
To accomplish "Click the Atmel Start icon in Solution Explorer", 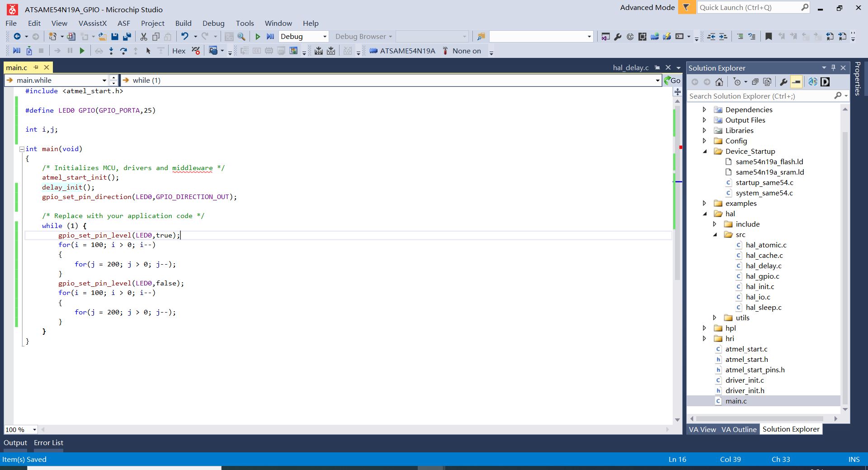I will 813,82.
